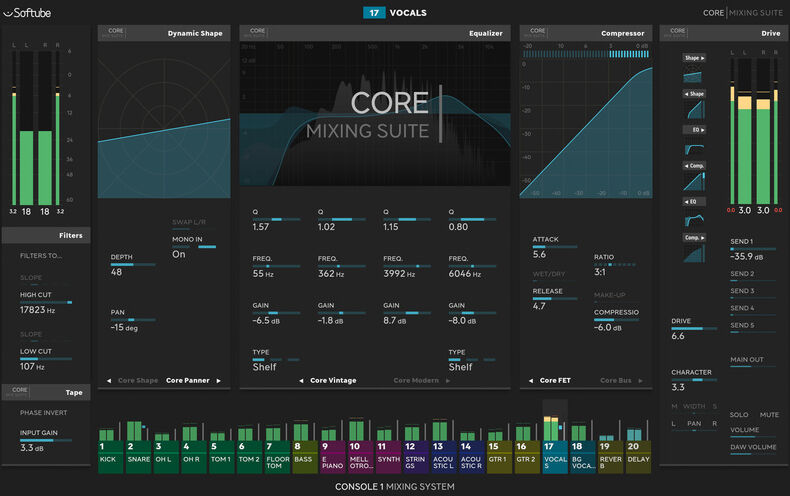Click the routing thumbnail under 'Shape ▶' label

692,76
